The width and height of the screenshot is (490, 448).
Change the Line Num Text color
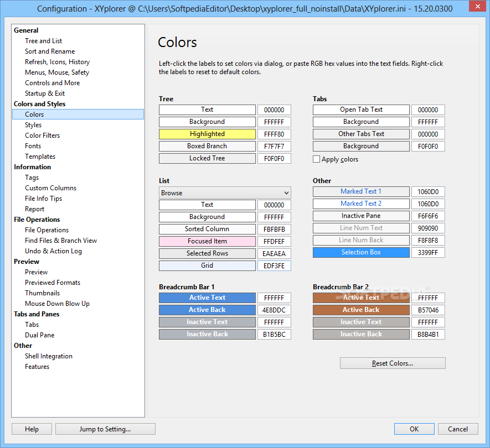361,228
